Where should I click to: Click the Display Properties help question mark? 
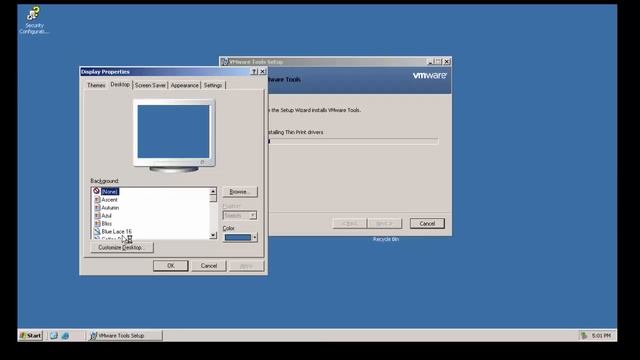[254, 72]
